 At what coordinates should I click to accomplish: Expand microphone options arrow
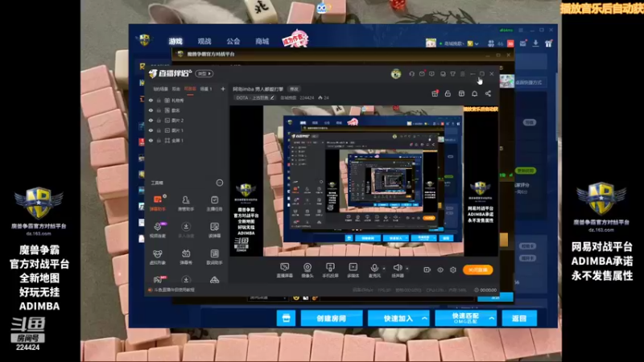click(x=384, y=269)
